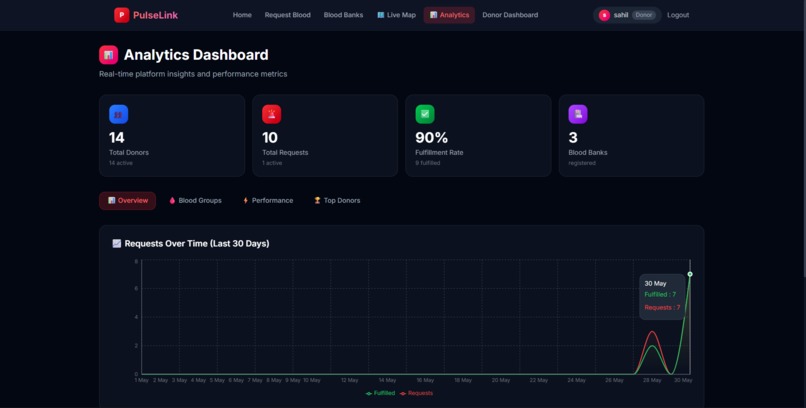Click the '9 fulfilled' subtext
Viewport: 806px width, 408px height.
pyautogui.click(x=428, y=163)
